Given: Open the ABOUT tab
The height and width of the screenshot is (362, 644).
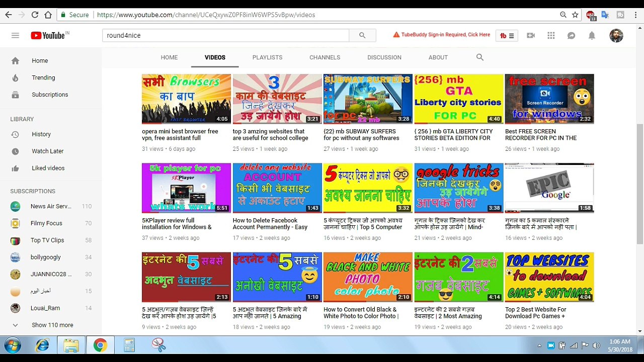Looking at the screenshot, I should [438, 57].
